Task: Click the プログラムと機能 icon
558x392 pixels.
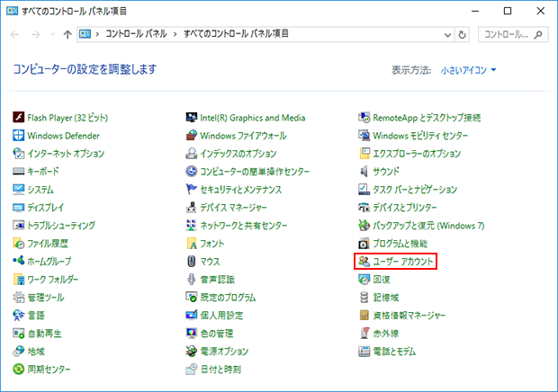Action: tap(364, 243)
